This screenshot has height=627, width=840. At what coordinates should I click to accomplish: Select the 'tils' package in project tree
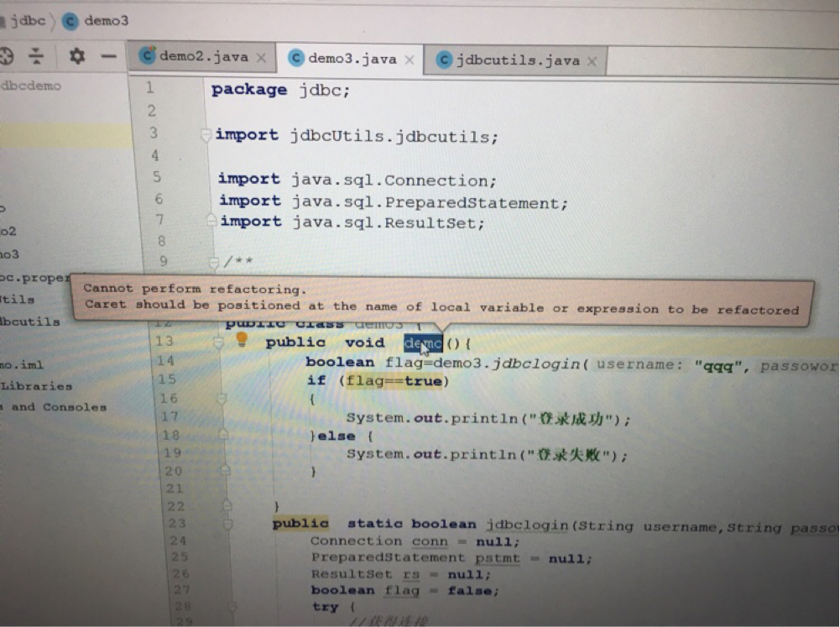click(17, 299)
